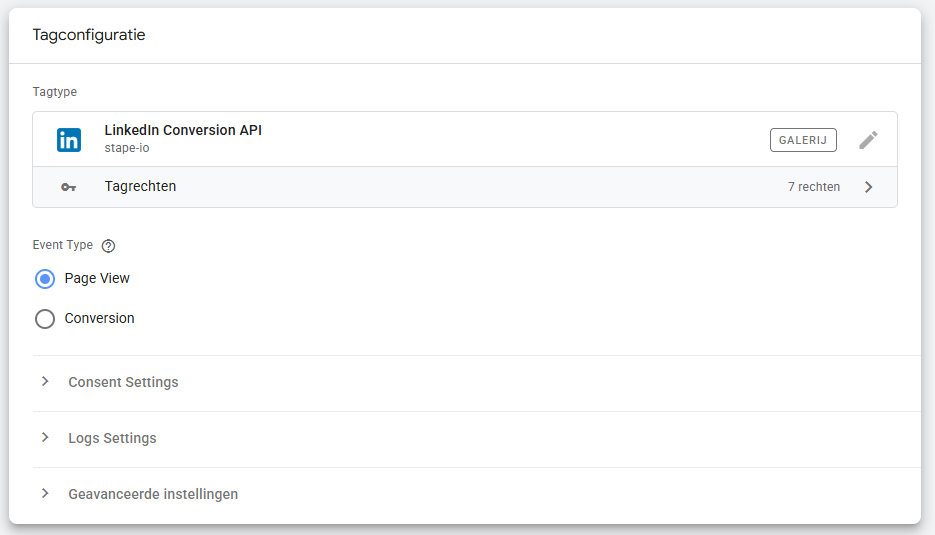The image size is (935, 535).
Task: Expand the Logs Settings chevron
Action: pyautogui.click(x=45, y=438)
